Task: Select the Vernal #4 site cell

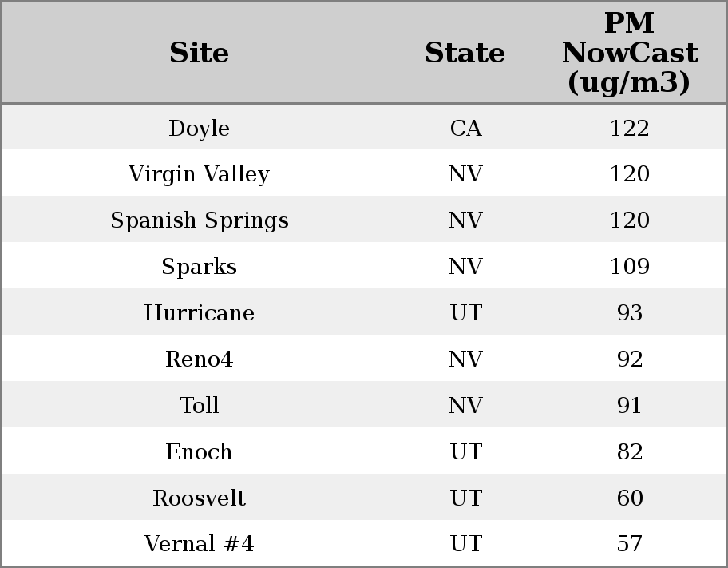Action: (199, 544)
